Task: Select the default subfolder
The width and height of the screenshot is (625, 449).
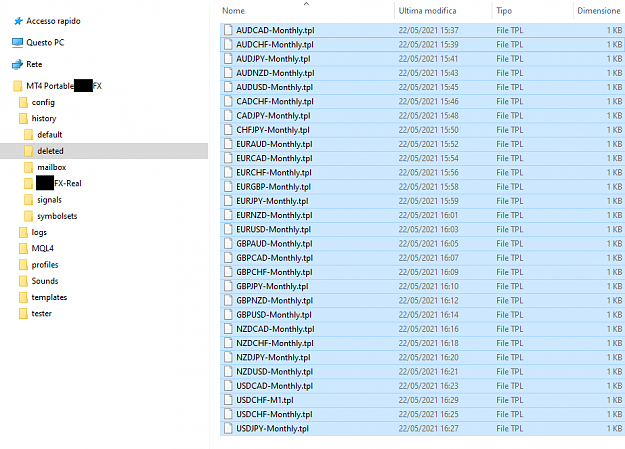Action: (x=50, y=135)
